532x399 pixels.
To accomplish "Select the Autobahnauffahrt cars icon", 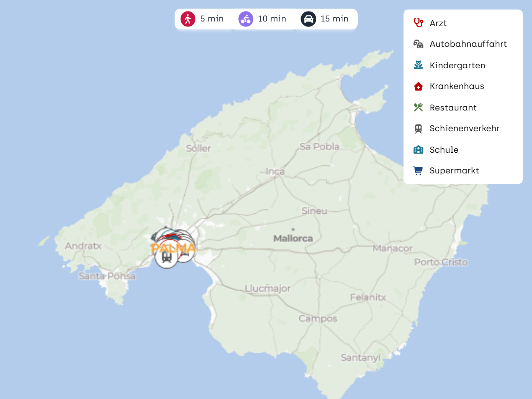I will [418, 44].
